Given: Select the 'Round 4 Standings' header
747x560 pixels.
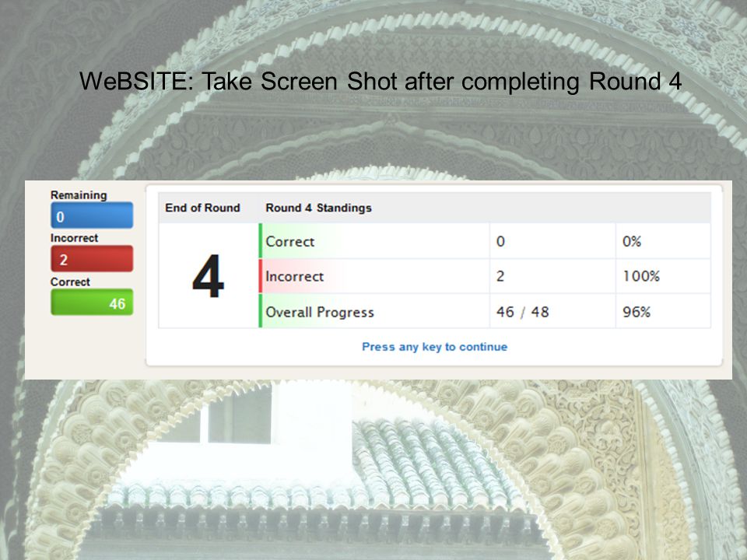Looking at the screenshot, I should (318, 208).
